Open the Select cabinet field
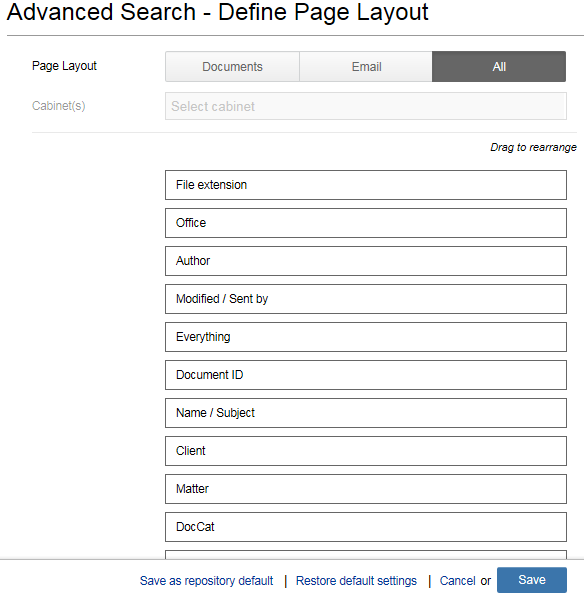This screenshot has width=584, height=601. coord(366,106)
